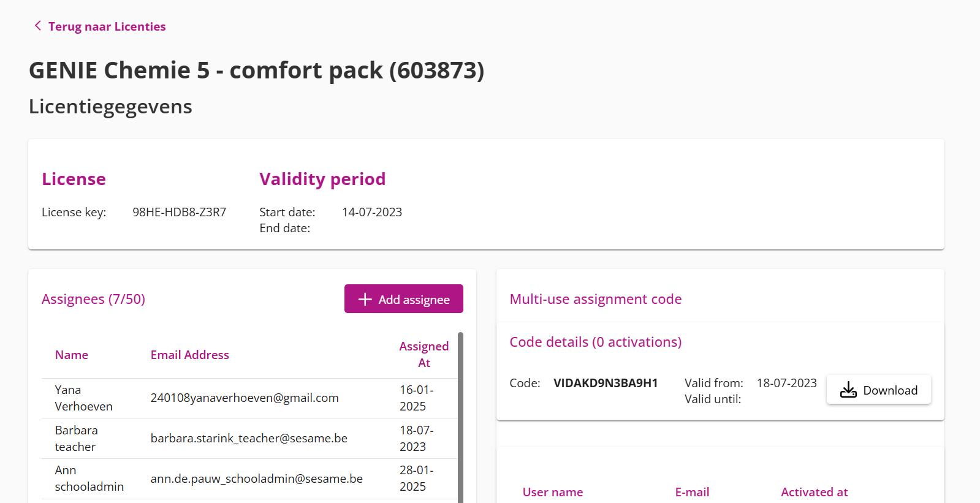Click the User name column header
Screen dimensions: 980x503
[552, 492]
